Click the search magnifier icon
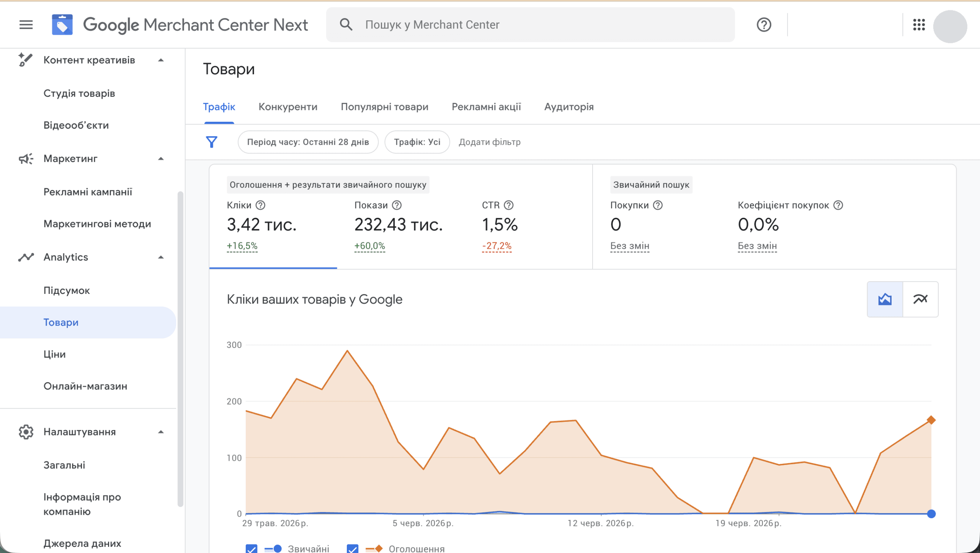This screenshot has width=980, height=553. tap(346, 24)
